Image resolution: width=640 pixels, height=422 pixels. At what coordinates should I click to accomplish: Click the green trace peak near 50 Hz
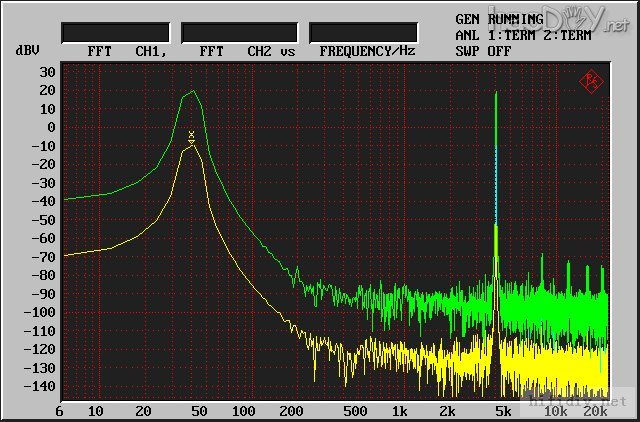[192, 92]
